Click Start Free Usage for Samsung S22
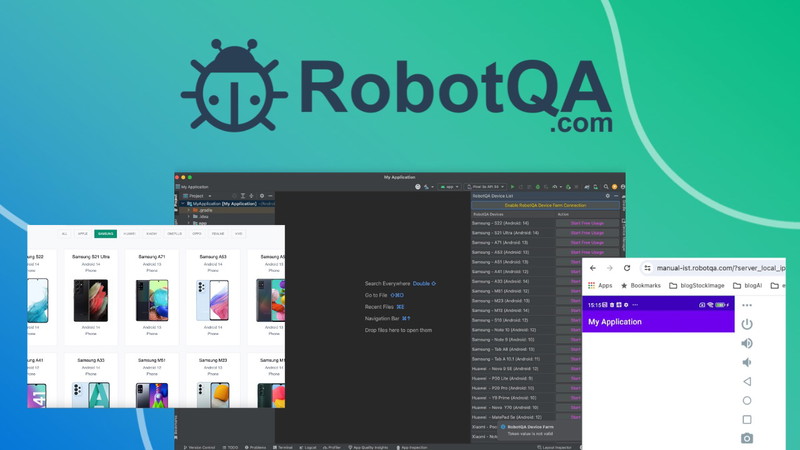The width and height of the screenshot is (800, 450). [x=587, y=223]
